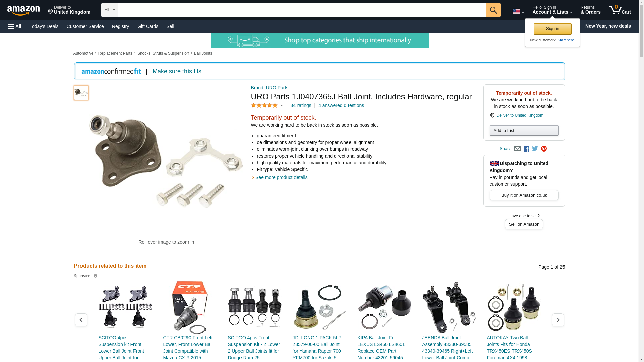Click the search magnifier Go button
Screen dimensions: 644x362
[493, 10]
